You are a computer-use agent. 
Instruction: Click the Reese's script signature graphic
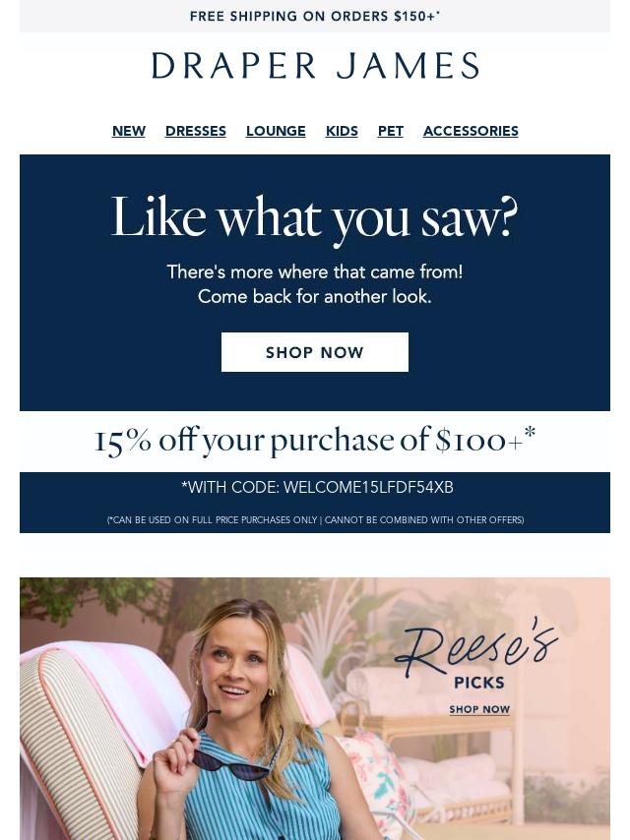click(x=476, y=647)
